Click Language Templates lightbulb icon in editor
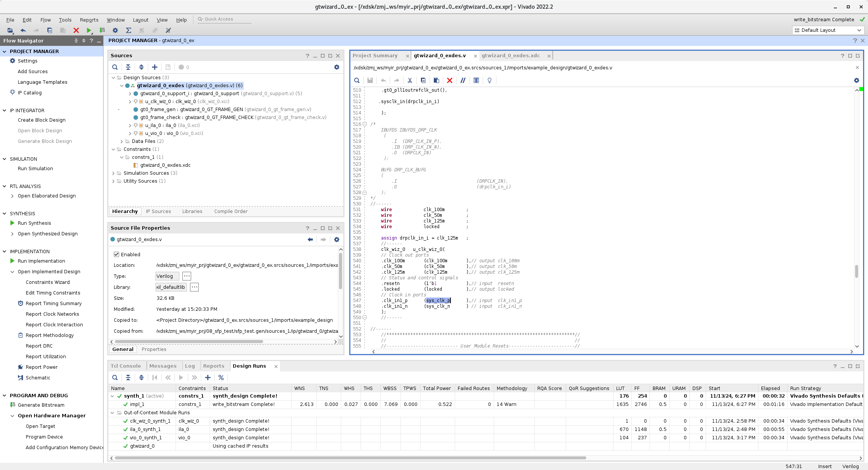Screen dimensions: 868x470 click(490, 80)
